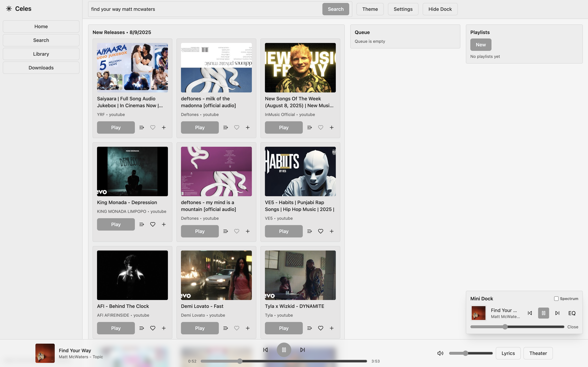Click the Celes logo

point(19,9)
